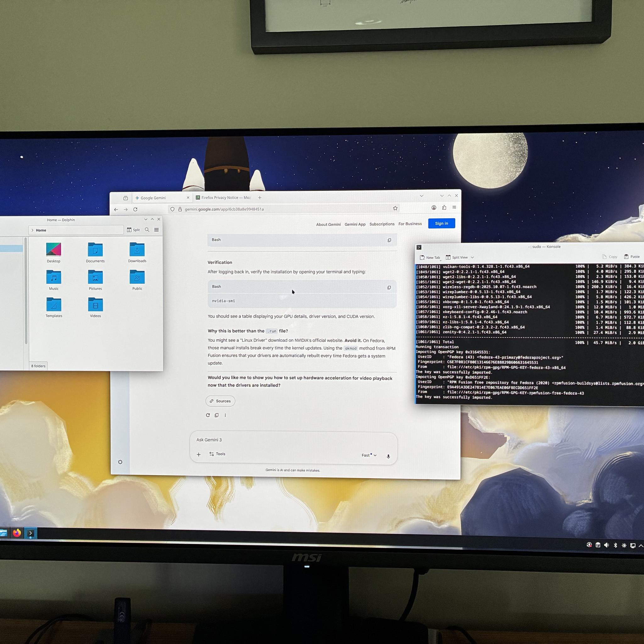Click the Home breadcrumb in Dolphin
The width and height of the screenshot is (644, 644).
pos(41,230)
